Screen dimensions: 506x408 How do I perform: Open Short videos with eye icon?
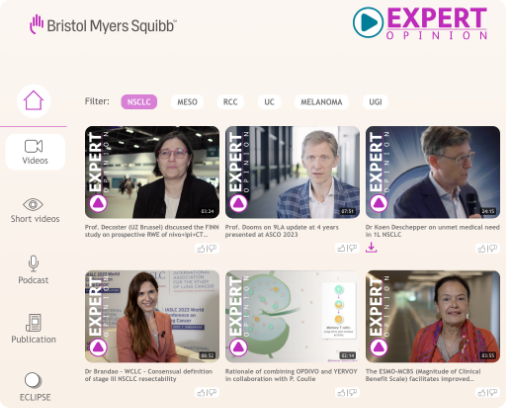click(35, 210)
